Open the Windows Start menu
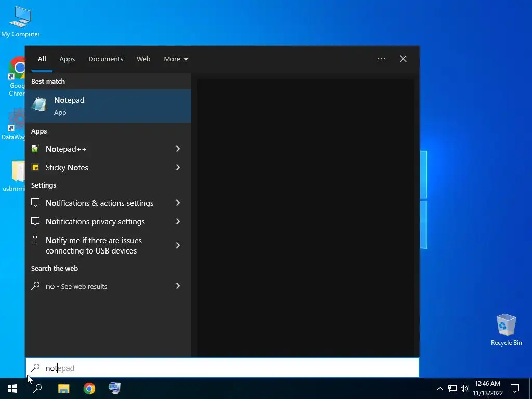This screenshot has height=399, width=532. click(12, 388)
